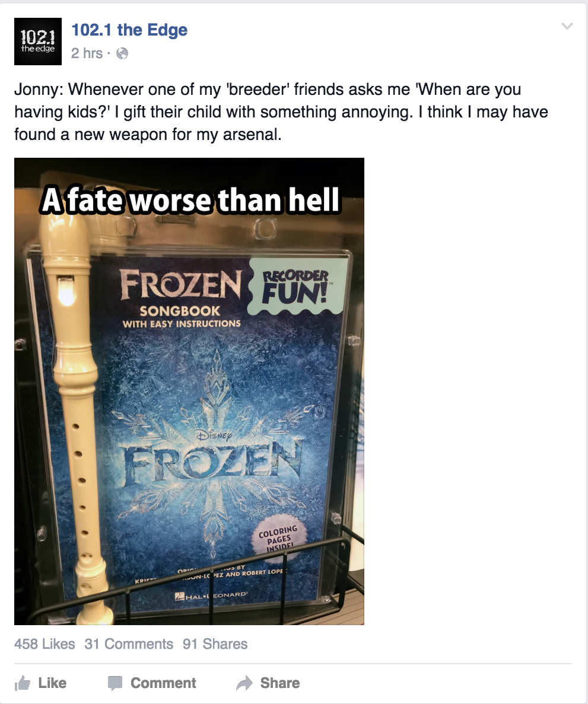The width and height of the screenshot is (588, 704).
Task: Click the Recorder Fun badge in the photo
Action: click(x=295, y=286)
